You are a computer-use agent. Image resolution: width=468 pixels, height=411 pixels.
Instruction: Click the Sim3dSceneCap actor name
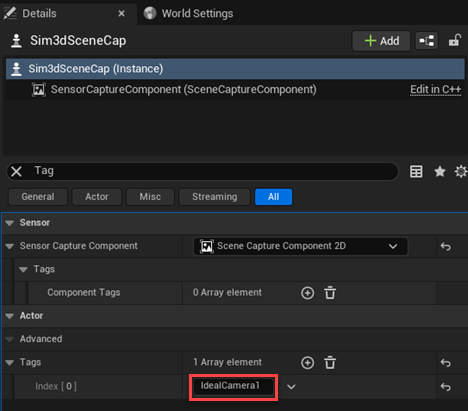tap(78, 41)
